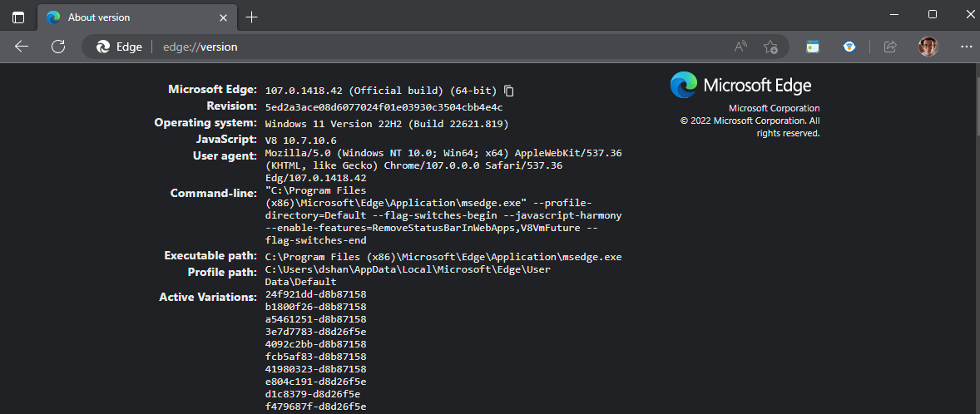Click active variation 4092c2bb-d8b87158
The height and width of the screenshot is (414, 980).
(315, 344)
